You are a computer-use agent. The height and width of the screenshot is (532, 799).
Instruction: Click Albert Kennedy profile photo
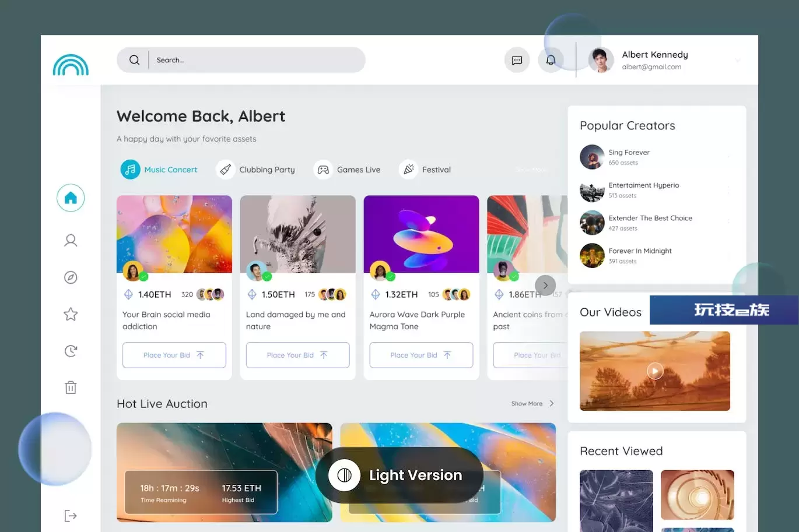point(601,60)
